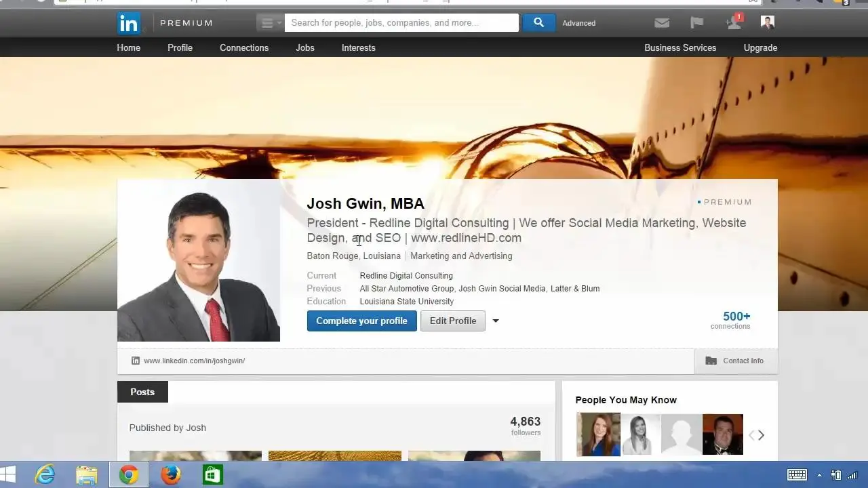Open second suggested person with blonde hair

pos(641,434)
